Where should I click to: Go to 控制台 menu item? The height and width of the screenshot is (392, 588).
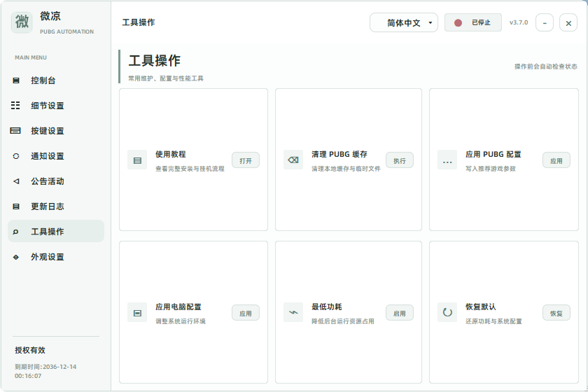click(x=56, y=80)
